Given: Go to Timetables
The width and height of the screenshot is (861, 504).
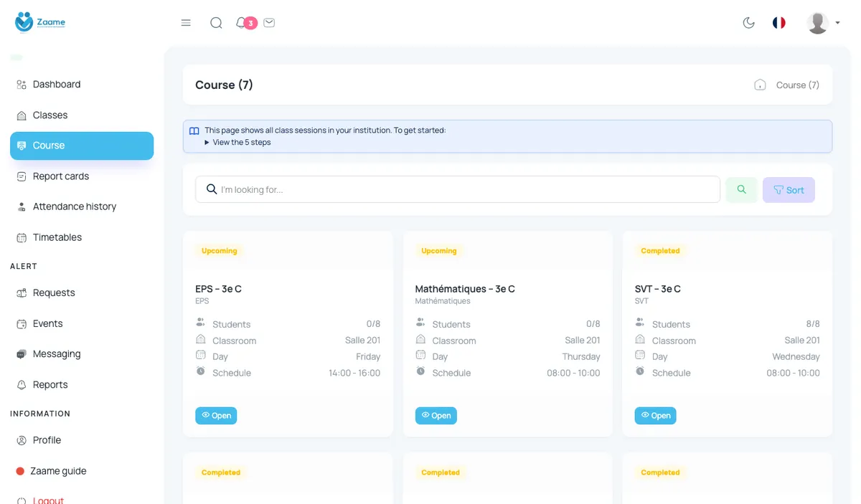Looking at the screenshot, I should pos(82,237).
